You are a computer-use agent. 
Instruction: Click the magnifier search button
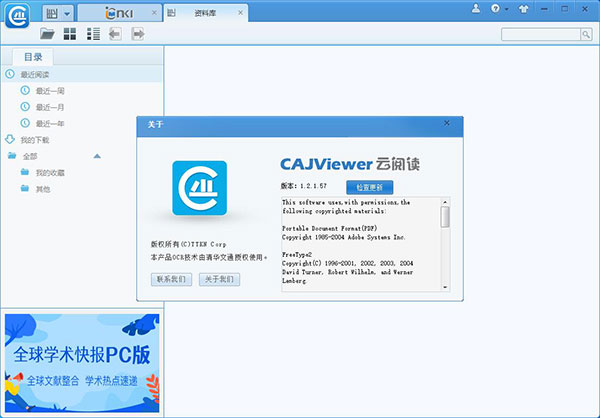(586, 34)
